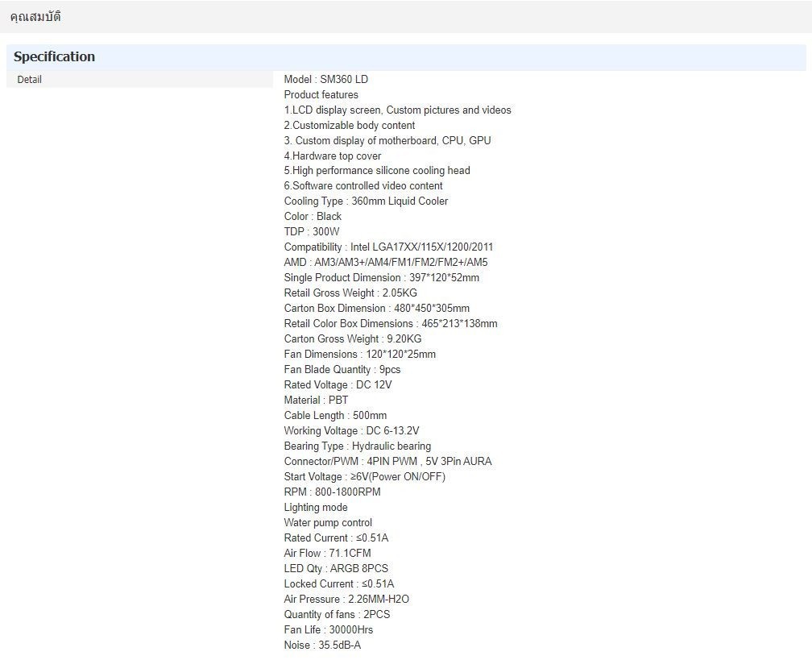Click the Air Flow 71.1CFM line
The image size is (812, 660).
(327, 554)
